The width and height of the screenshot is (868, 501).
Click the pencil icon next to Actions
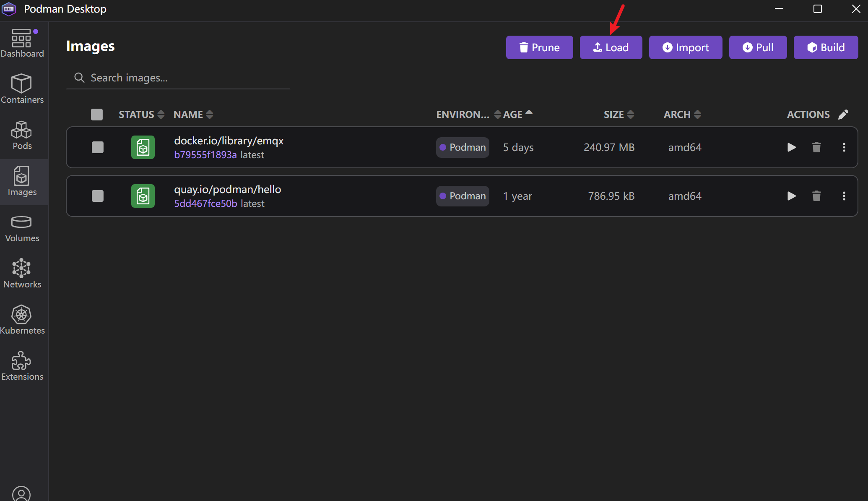843,115
